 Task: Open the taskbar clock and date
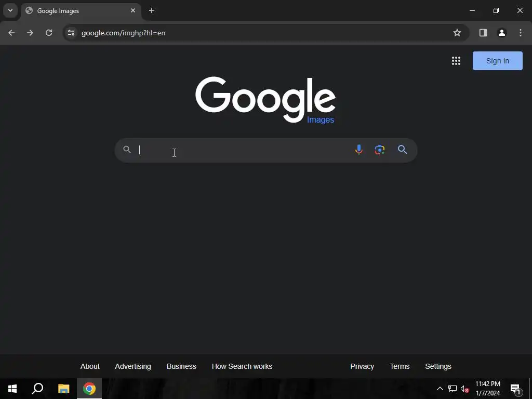pyautogui.click(x=488, y=389)
